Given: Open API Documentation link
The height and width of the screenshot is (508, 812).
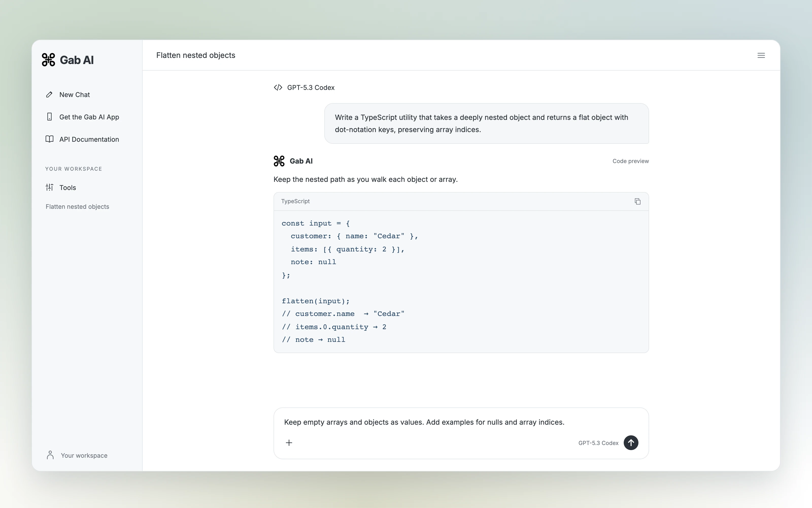Looking at the screenshot, I should [x=89, y=139].
